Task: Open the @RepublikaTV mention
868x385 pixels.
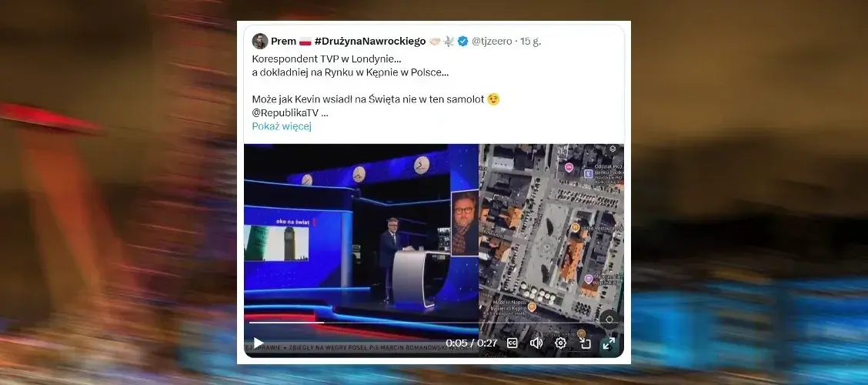Action: [285, 112]
